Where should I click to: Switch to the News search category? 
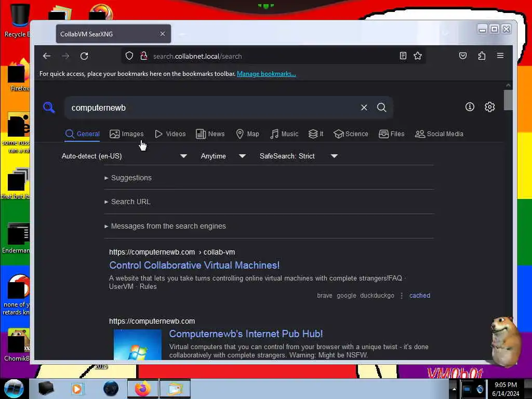pyautogui.click(x=210, y=134)
